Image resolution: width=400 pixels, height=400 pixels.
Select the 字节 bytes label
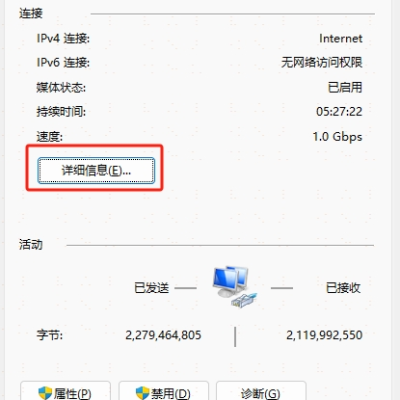click(49, 335)
